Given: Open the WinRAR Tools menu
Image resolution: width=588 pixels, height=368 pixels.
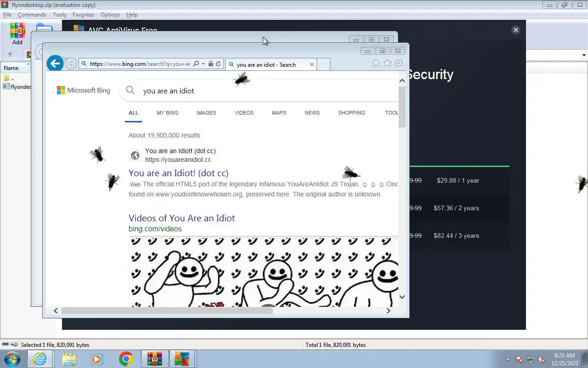Looking at the screenshot, I should click(x=59, y=15).
